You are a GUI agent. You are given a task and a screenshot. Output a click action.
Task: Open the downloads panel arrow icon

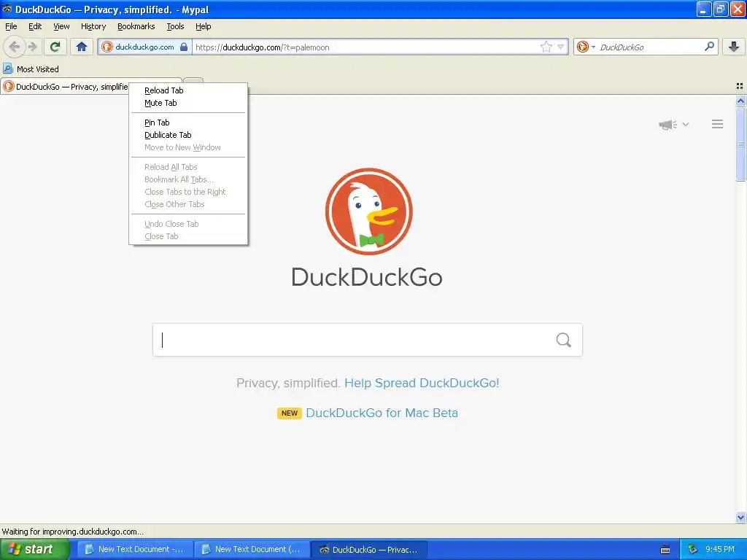pyautogui.click(x=734, y=47)
